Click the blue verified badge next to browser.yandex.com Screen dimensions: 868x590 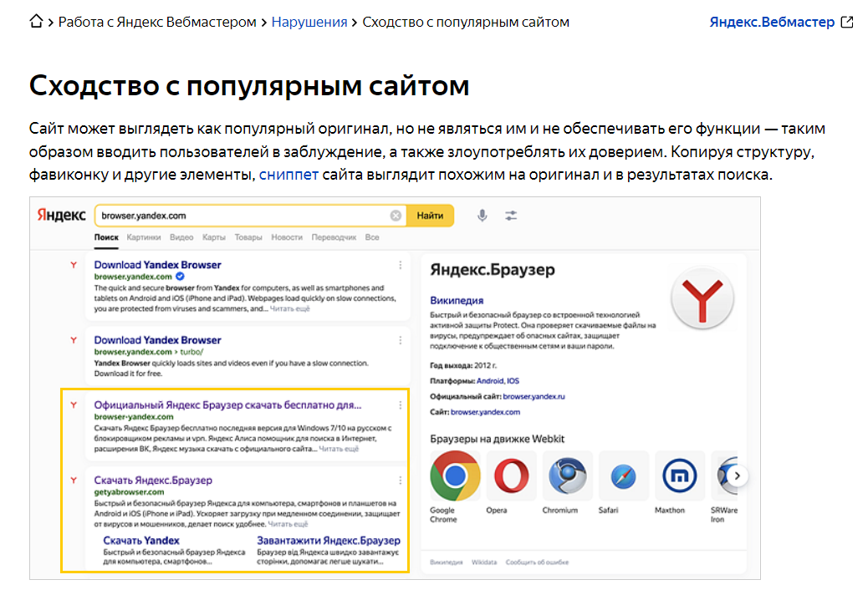pyautogui.click(x=180, y=276)
